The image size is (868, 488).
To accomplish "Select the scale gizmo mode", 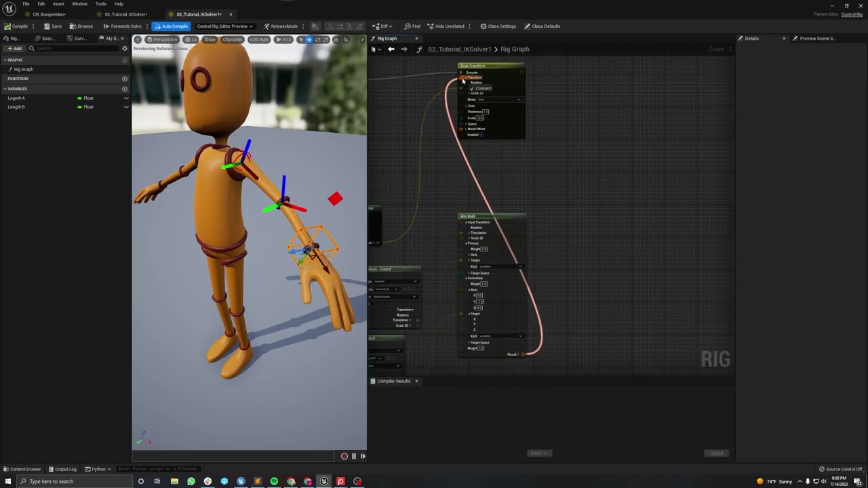I will tap(325, 39).
